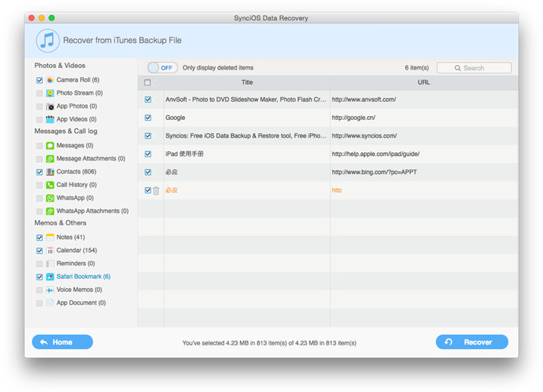Click the Safari Bookmark compass icon
543x392 pixels.
coord(50,277)
